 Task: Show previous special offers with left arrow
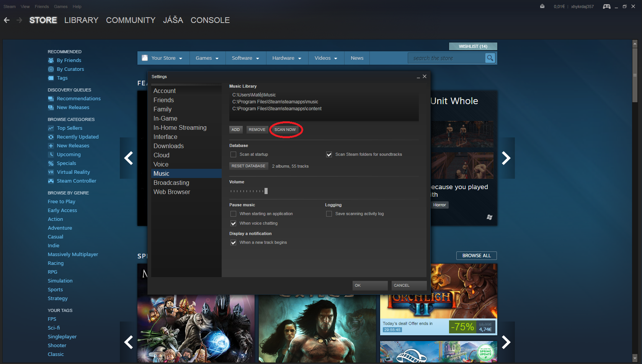[x=128, y=342]
